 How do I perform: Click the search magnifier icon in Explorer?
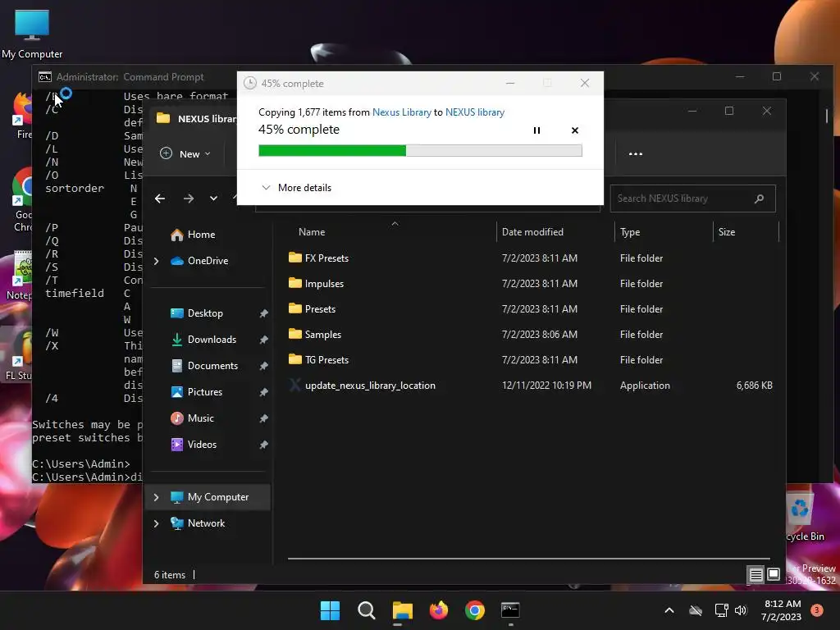pyautogui.click(x=759, y=199)
